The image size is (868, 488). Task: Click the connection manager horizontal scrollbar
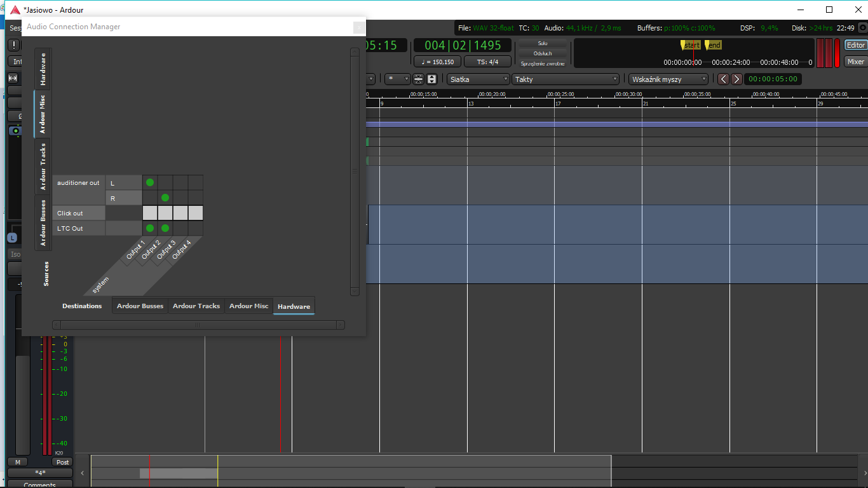click(198, 325)
